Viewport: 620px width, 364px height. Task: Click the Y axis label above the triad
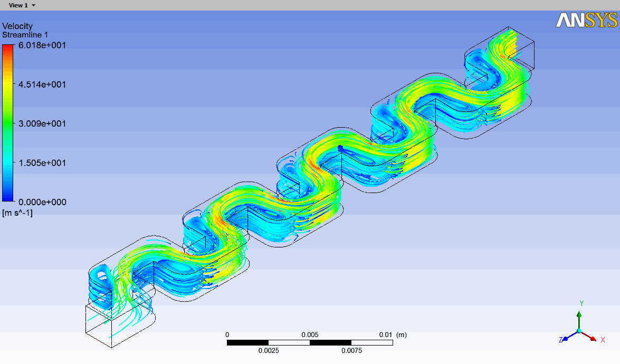click(x=581, y=303)
